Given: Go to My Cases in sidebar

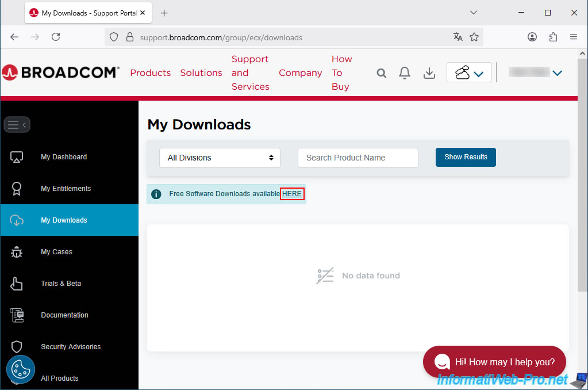Looking at the screenshot, I should (56, 252).
